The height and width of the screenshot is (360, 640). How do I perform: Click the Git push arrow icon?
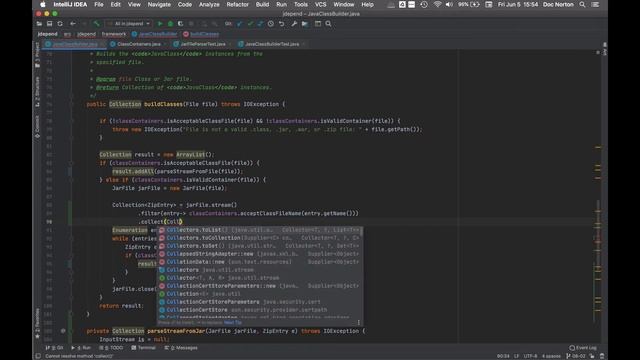tap(260, 24)
